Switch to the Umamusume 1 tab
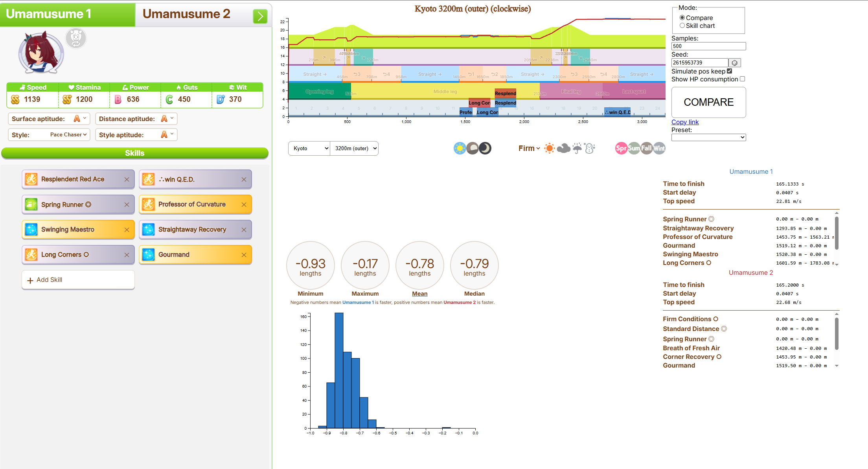 68,15
